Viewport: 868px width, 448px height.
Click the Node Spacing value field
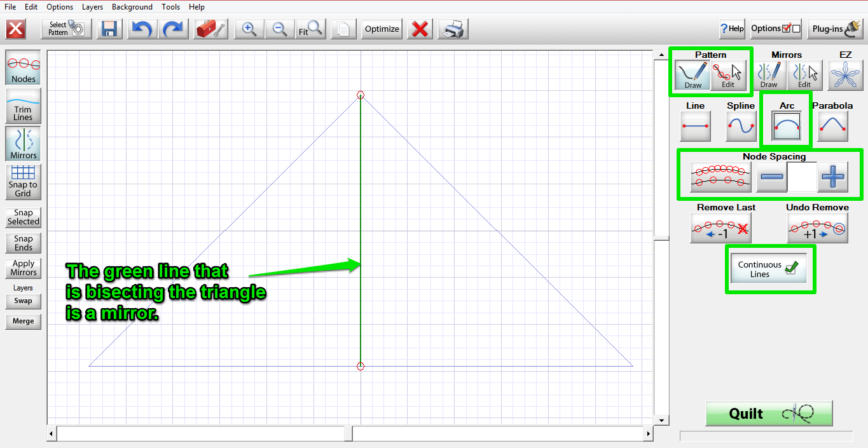point(802,177)
